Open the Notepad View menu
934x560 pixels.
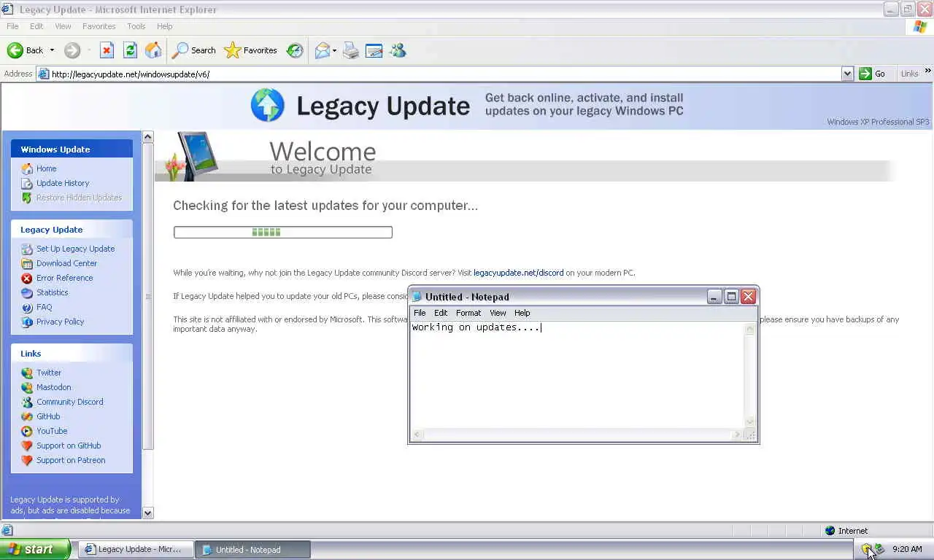[498, 313]
